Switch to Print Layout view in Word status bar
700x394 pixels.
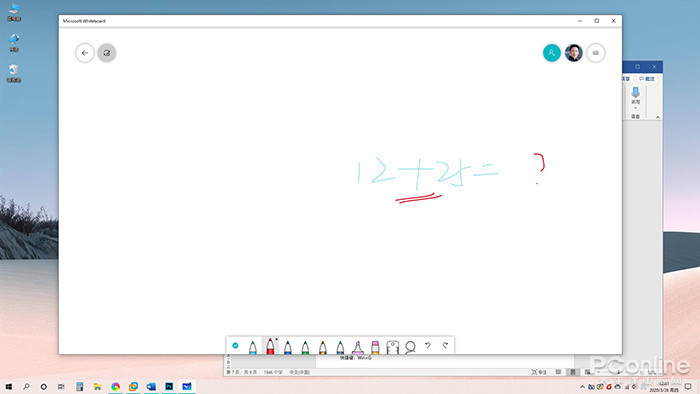pos(573,372)
